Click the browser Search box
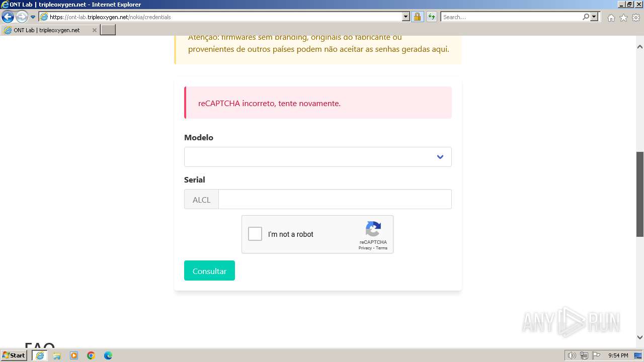644x362 pixels. click(x=511, y=17)
